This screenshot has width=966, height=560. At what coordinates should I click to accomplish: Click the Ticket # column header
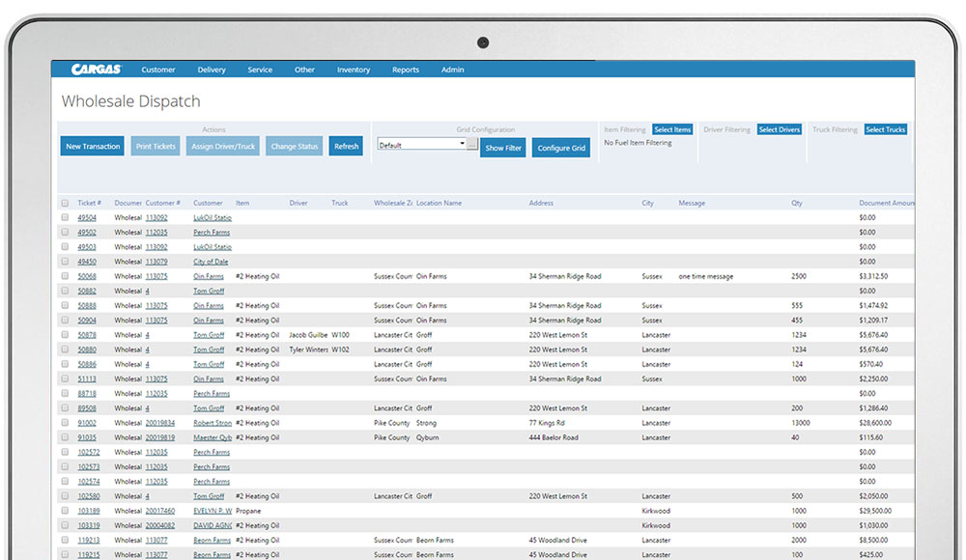point(89,203)
